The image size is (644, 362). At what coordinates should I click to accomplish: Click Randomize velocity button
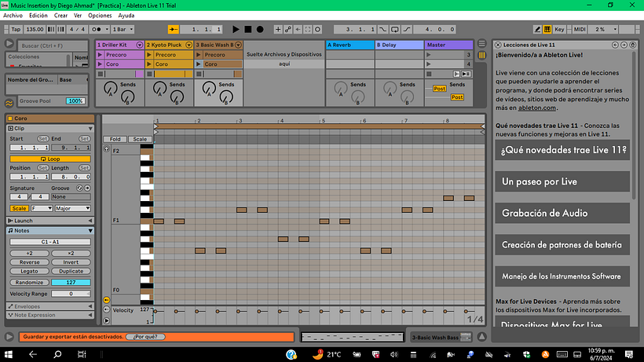pos(29,283)
